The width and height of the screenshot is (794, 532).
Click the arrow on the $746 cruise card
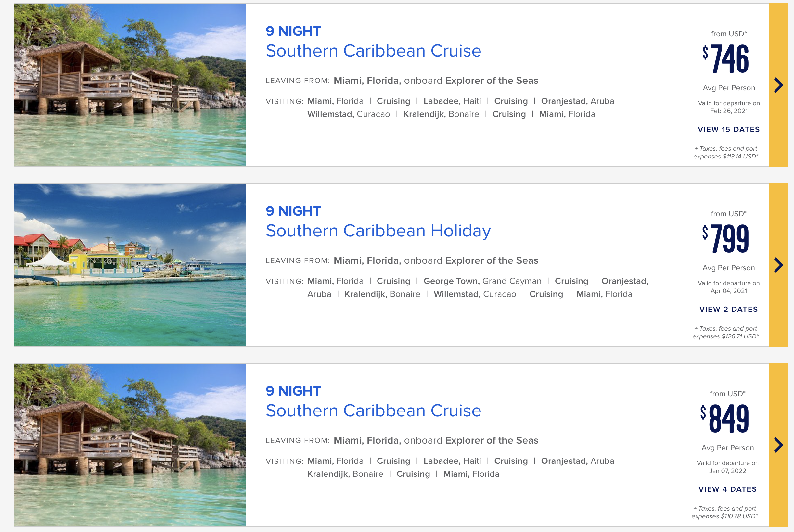point(778,85)
